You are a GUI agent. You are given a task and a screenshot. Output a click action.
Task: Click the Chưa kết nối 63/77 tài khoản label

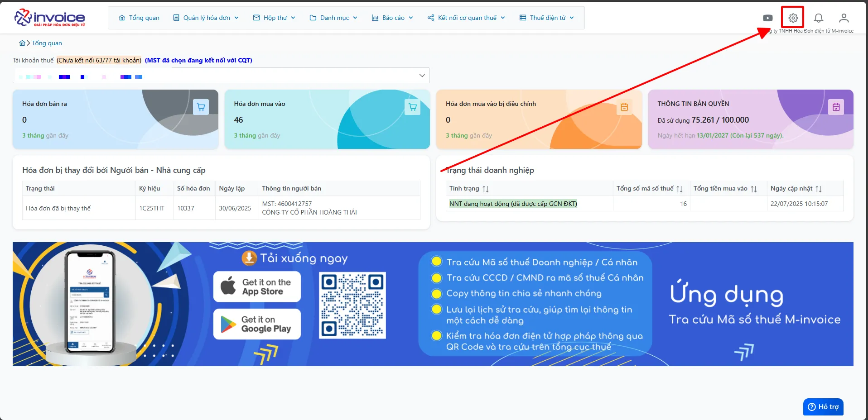point(99,60)
